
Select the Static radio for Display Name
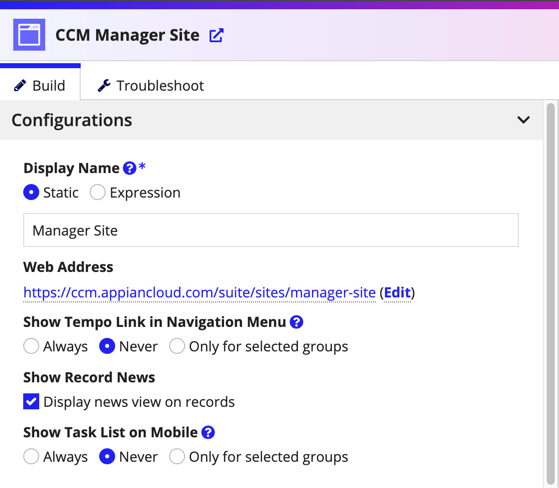pos(31,192)
